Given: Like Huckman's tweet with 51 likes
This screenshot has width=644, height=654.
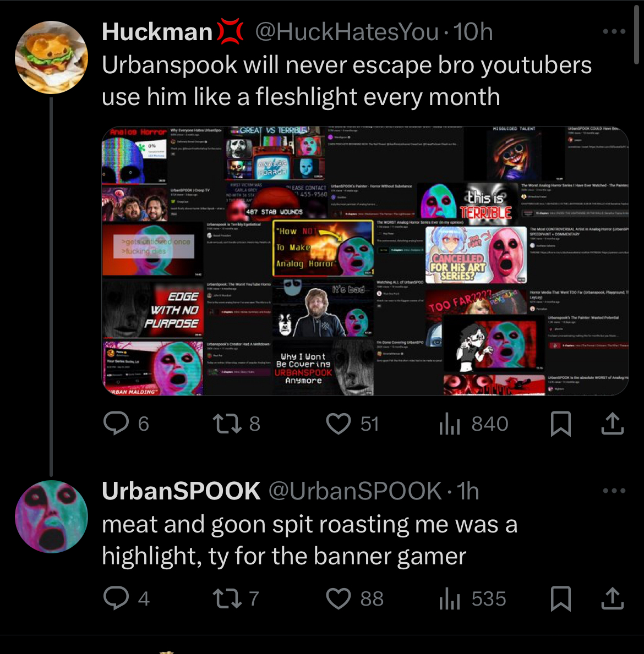Looking at the screenshot, I should pos(338,424).
